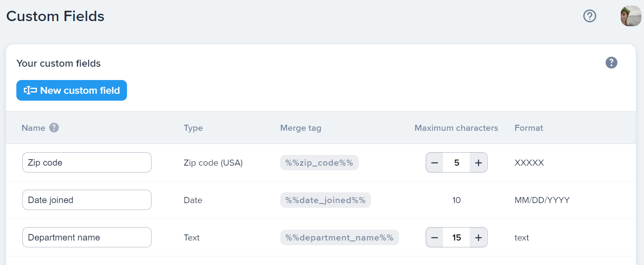This screenshot has width=644, height=265.
Task: Increase Zip code maximum characters
Action: coord(478,163)
